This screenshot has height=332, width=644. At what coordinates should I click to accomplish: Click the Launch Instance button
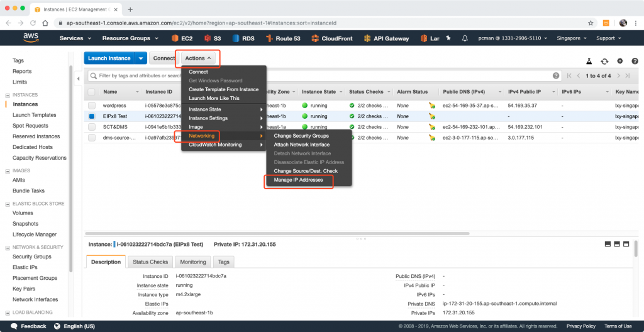tap(109, 58)
